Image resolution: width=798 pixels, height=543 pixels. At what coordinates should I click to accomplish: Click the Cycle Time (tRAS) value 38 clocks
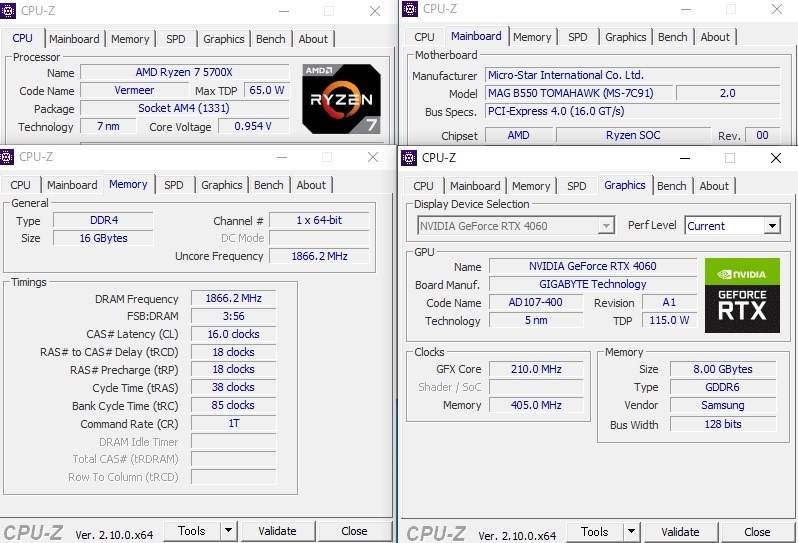[234, 387]
